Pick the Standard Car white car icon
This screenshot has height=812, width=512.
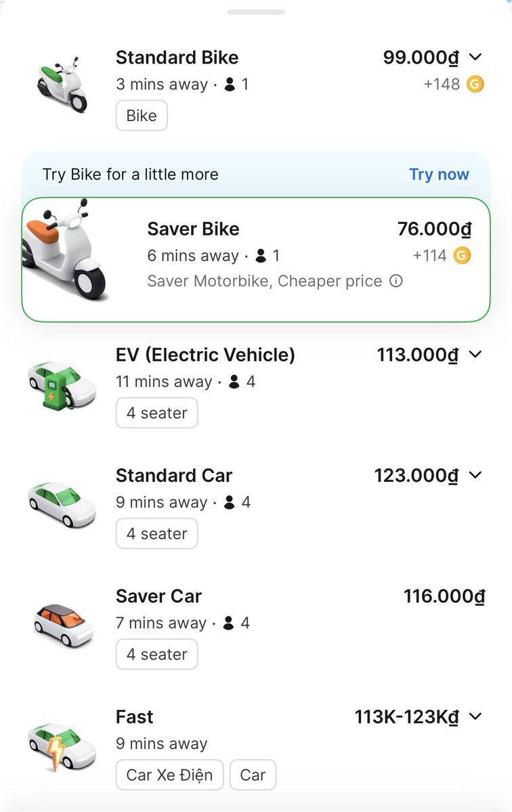[62, 504]
